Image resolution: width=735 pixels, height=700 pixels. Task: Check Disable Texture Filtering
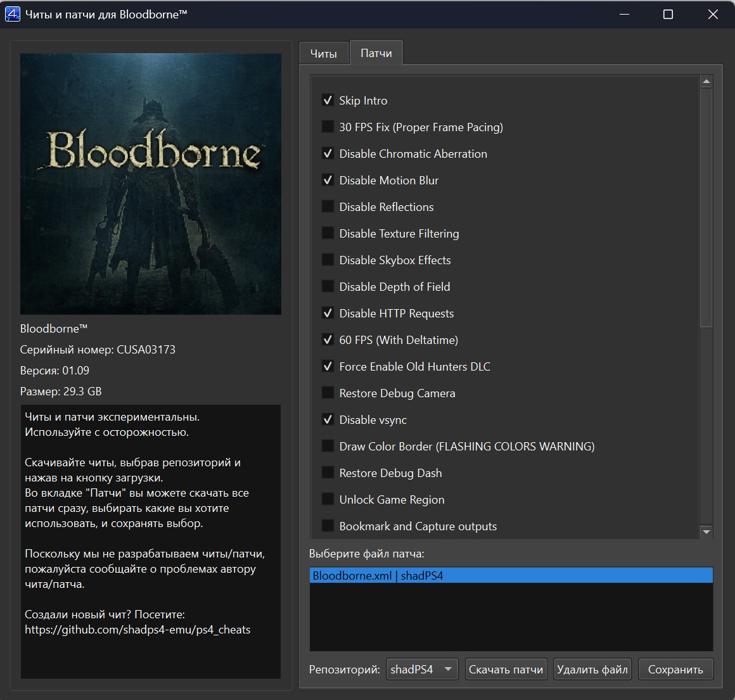(328, 233)
